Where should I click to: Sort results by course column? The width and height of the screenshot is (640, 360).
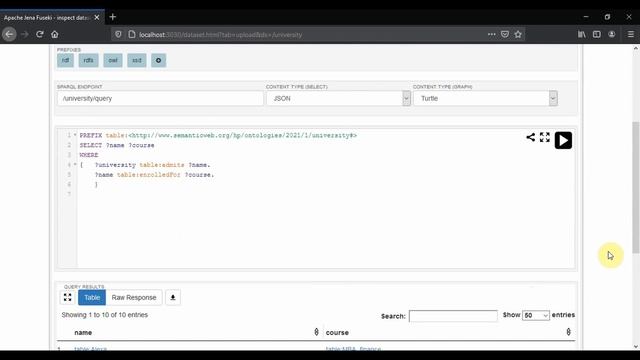449,333
